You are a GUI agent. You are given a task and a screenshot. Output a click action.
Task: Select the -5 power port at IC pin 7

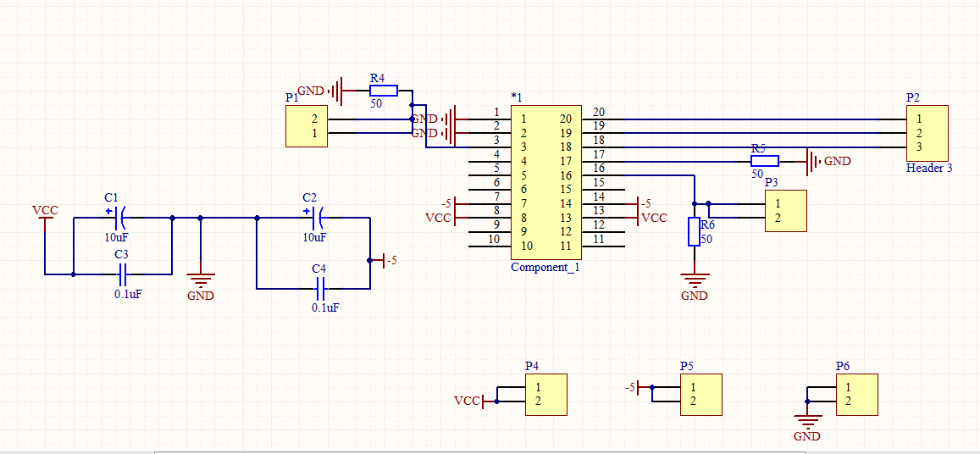[454, 203]
